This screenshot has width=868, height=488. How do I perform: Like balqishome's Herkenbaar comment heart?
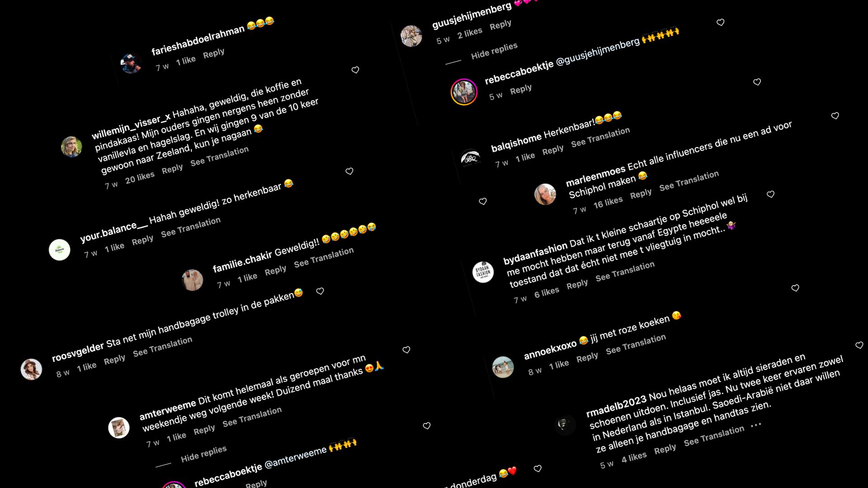click(835, 116)
